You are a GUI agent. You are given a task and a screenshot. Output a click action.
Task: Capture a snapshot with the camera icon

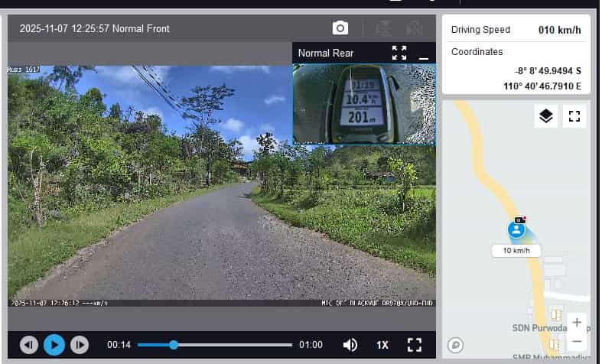point(340,28)
